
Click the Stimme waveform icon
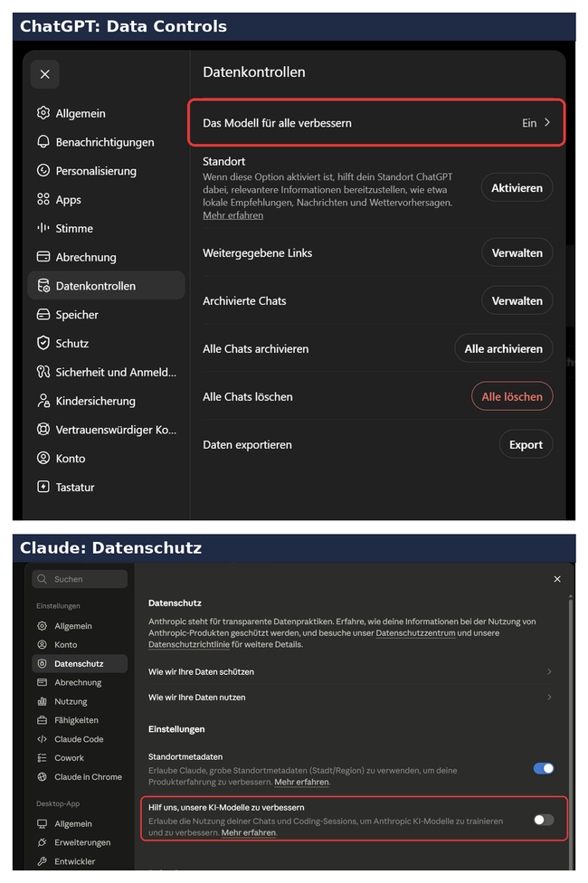(x=43, y=228)
